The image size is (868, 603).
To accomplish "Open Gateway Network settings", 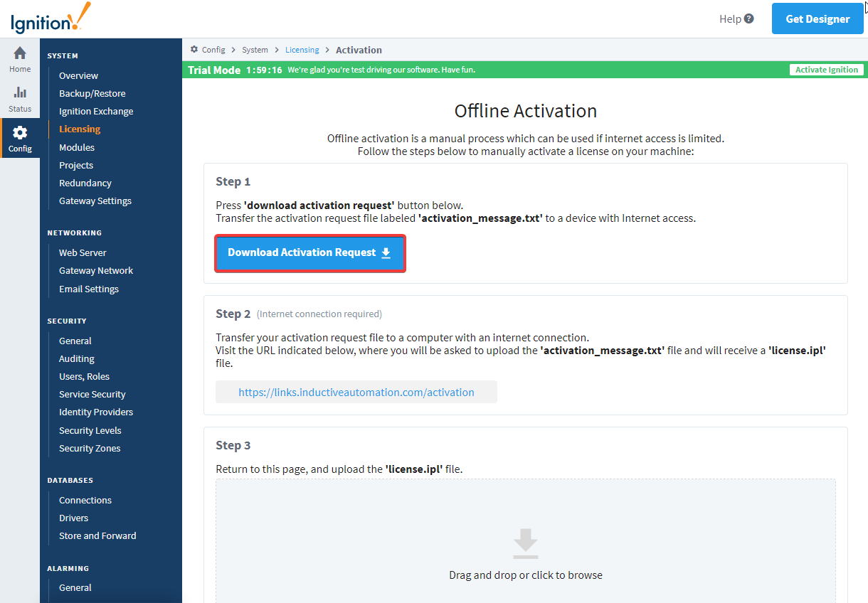I will (96, 270).
